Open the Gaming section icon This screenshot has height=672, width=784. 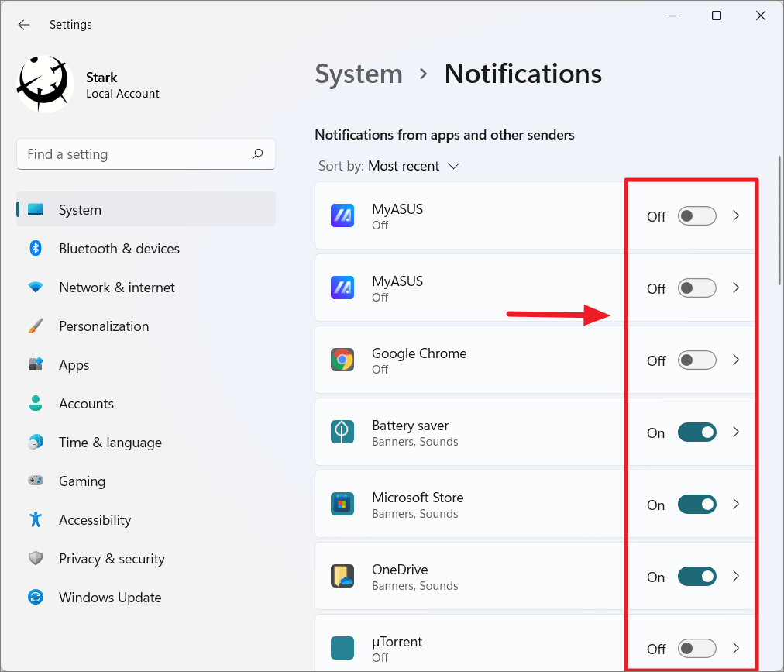pos(36,481)
